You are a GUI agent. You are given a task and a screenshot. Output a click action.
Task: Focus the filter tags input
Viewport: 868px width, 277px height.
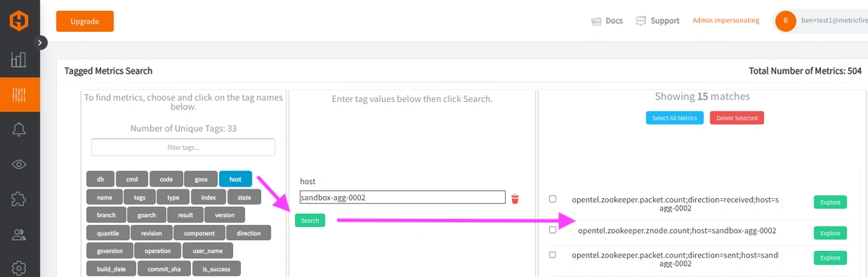click(x=183, y=148)
